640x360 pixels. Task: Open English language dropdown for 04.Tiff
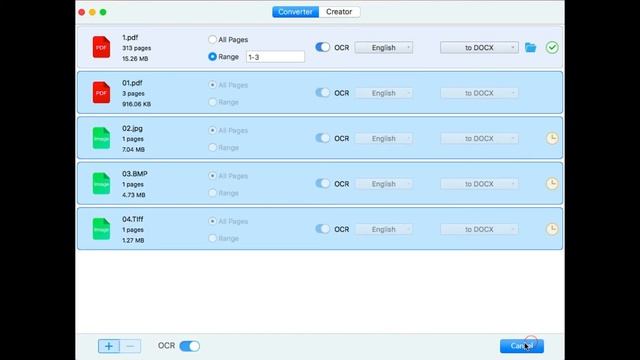(384, 229)
